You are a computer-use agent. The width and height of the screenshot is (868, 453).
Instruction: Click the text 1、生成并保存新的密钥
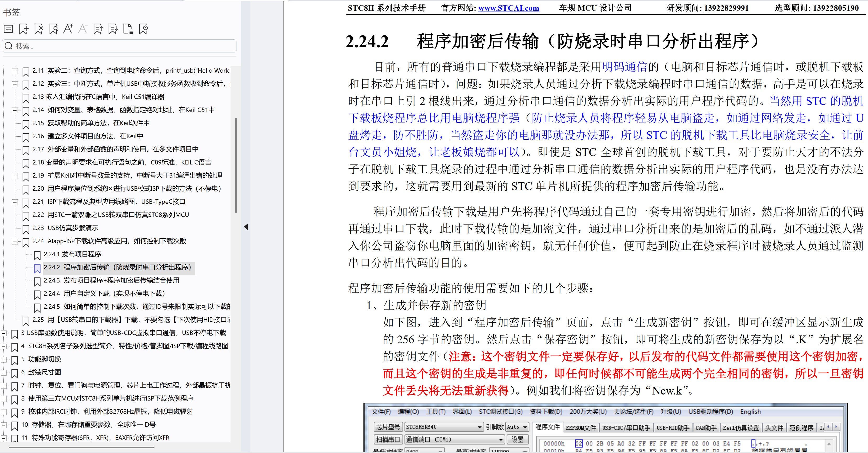[x=427, y=305]
